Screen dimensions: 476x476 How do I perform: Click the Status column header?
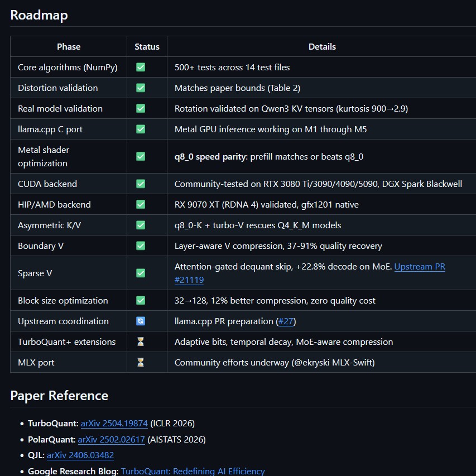[147, 46]
